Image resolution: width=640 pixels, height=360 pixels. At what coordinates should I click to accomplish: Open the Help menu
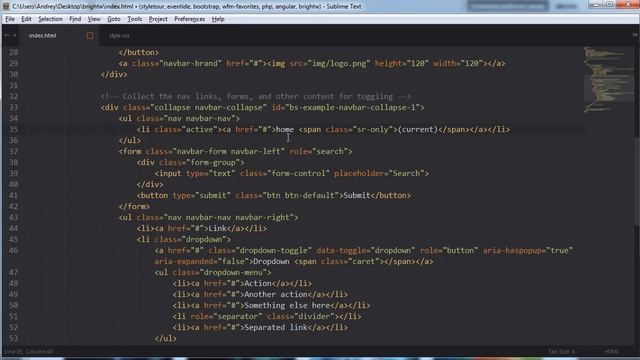pyautogui.click(x=218, y=19)
